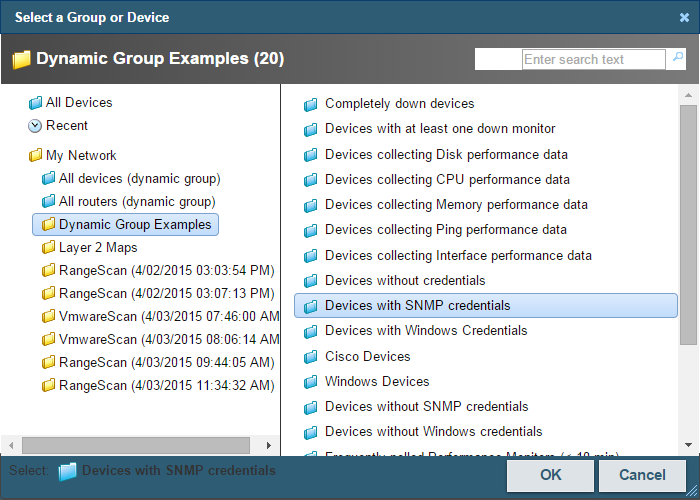Choose Devices with SNMP credentials row
The width and height of the screenshot is (700, 500).
point(486,305)
